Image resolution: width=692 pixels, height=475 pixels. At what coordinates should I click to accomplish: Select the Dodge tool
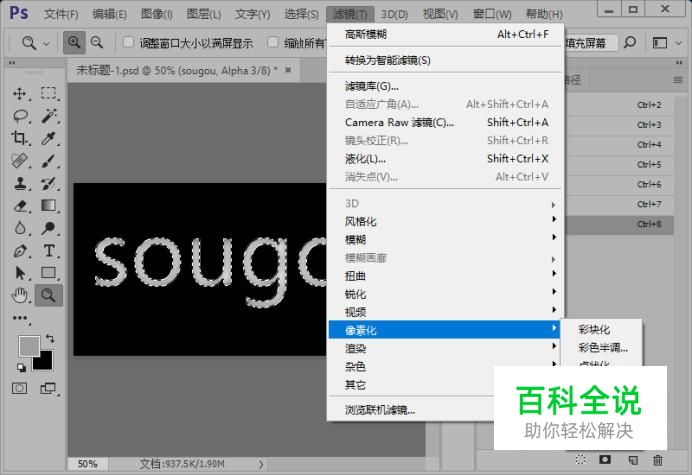[x=49, y=228]
